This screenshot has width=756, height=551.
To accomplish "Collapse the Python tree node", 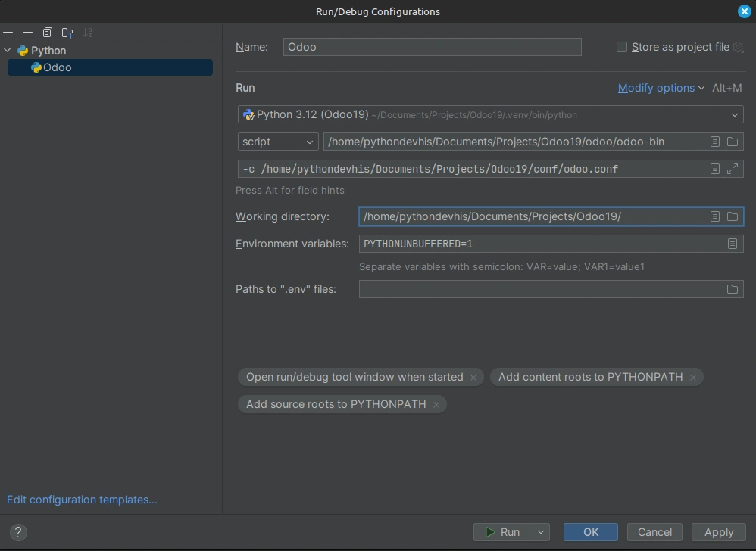I will pyautogui.click(x=8, y=51).
